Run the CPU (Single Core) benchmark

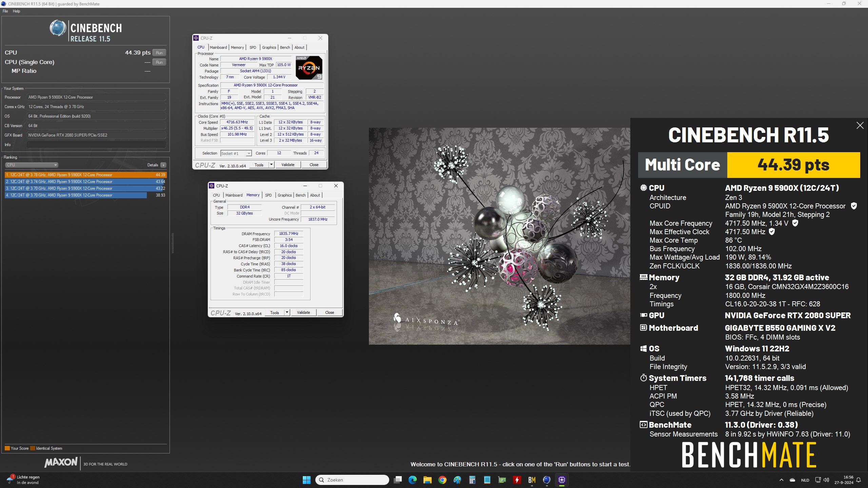159,62
